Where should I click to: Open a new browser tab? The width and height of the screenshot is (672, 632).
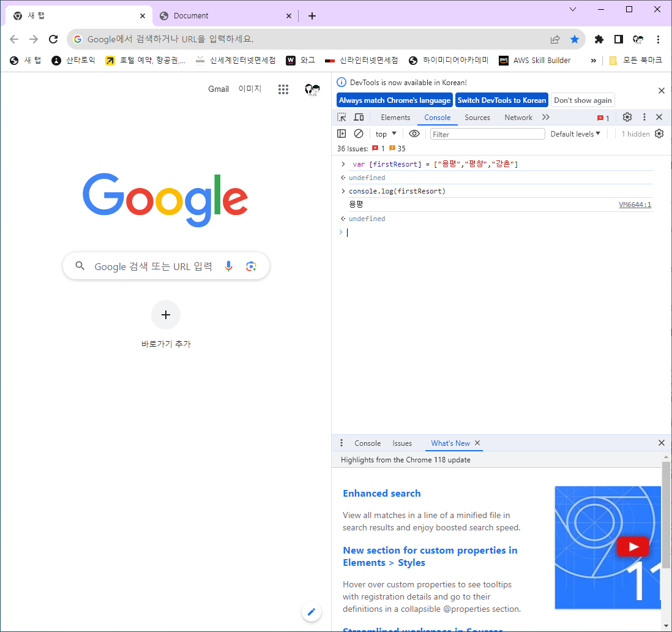point(312,16)
